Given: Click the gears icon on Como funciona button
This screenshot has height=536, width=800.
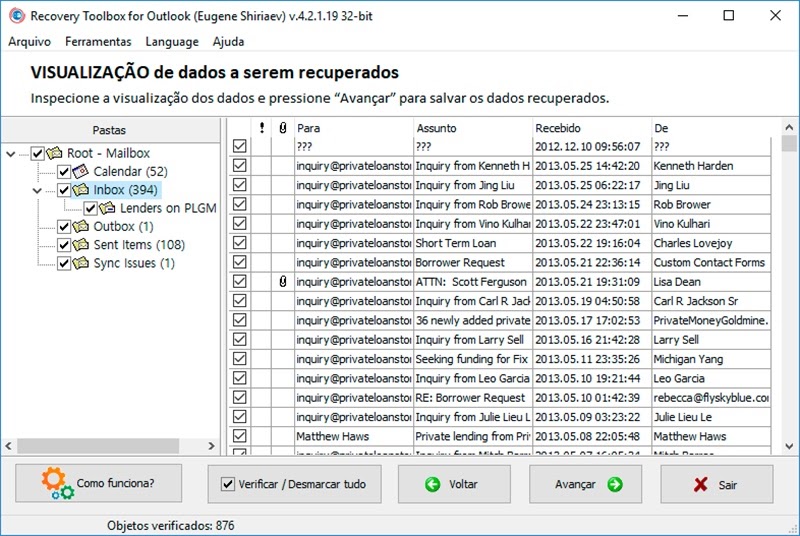Looking at the screenshot, I should (57, 483).
